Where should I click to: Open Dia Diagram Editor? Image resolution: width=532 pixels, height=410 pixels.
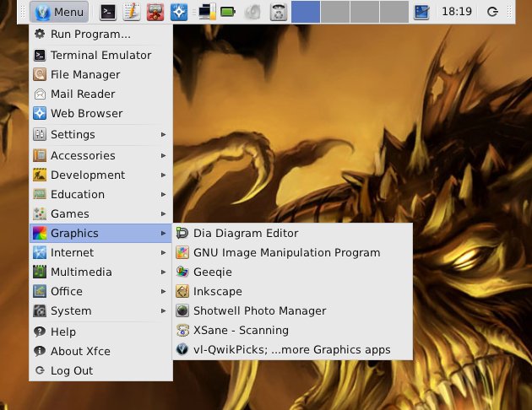pyautogui.click(x=245, y=233)
